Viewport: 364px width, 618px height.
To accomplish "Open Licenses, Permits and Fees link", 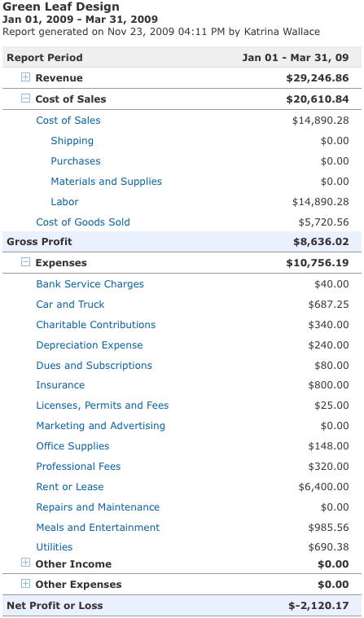I will [103, 405].
